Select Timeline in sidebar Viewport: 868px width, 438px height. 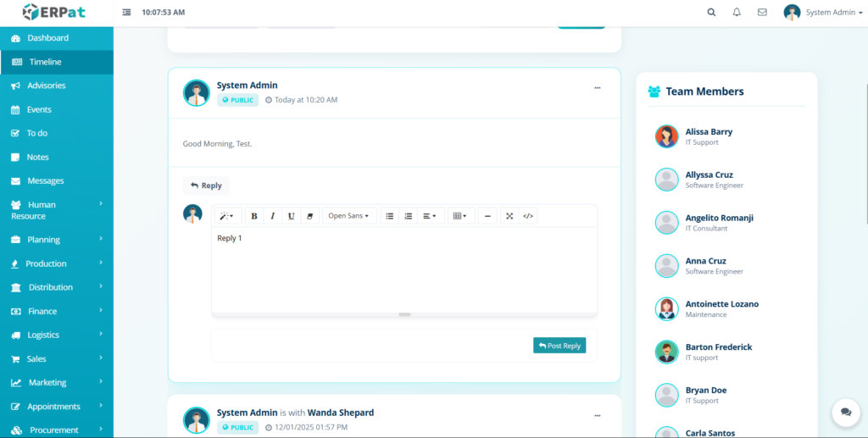pos(57,62)
